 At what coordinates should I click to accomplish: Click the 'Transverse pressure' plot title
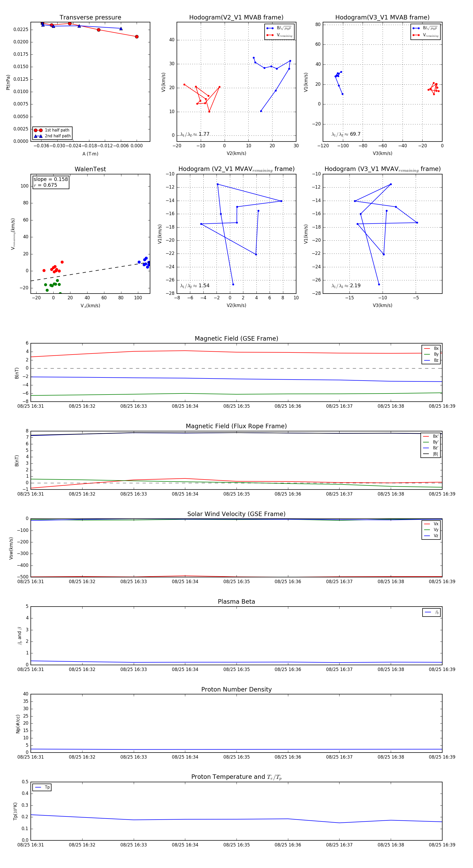tap(90, 18)
